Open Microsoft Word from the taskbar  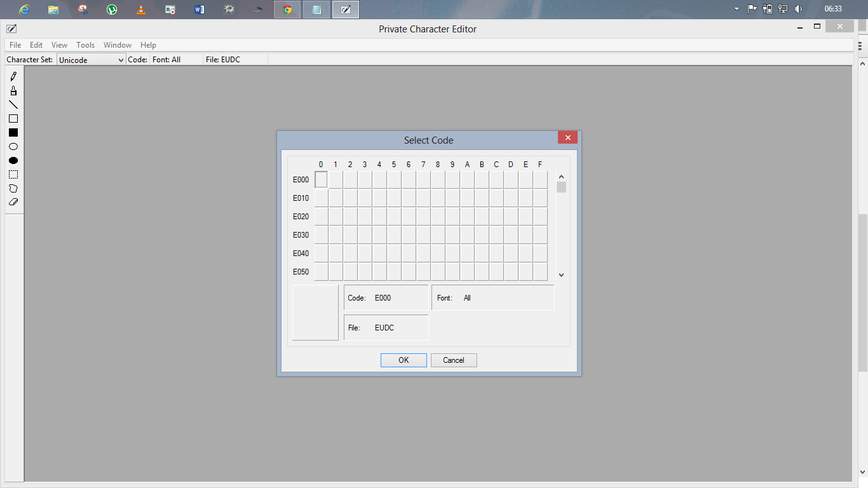point(200,10)
